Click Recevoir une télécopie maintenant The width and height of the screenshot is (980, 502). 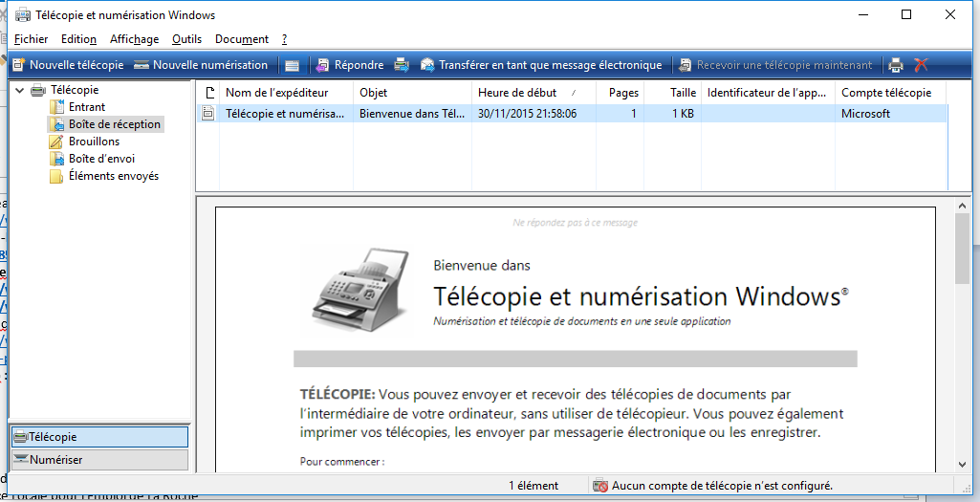[x=775, y=65]
